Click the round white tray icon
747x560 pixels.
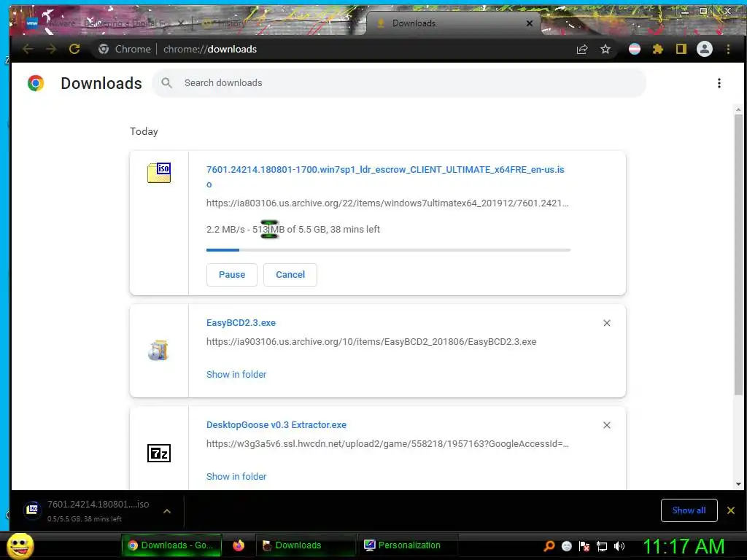[x=566, y=546]
